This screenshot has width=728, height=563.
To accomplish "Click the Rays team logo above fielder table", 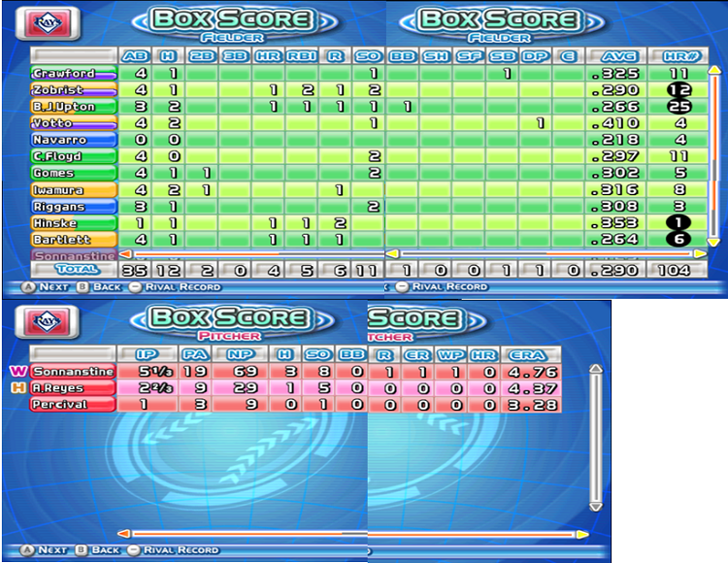I will click(49, 22).
